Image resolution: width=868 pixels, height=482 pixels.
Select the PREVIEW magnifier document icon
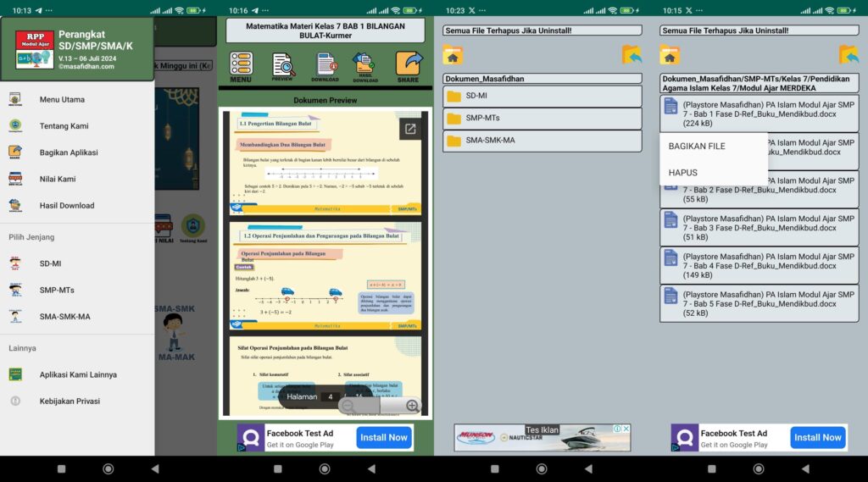[x=283, y=68]
